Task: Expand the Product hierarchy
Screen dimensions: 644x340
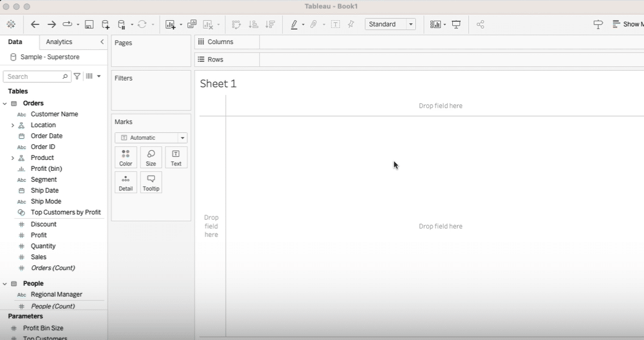Action: pos(13,158)
